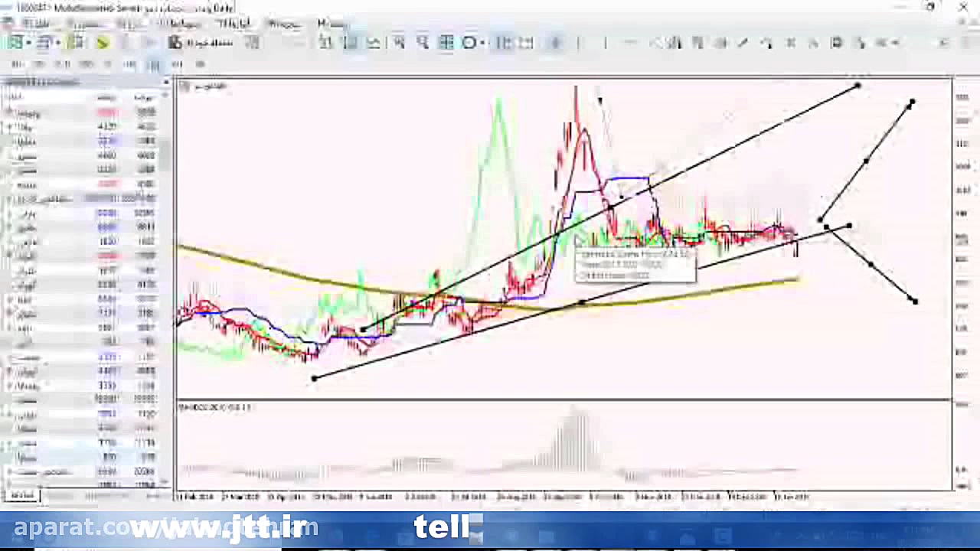The height and width of the screenshot is (551, 980).
Task: Switch chart to H4 timeframe
Action: (130, 64)
